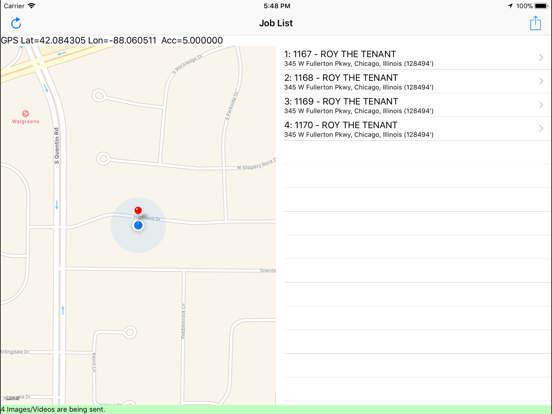552x414 pixels.
Task: Expand chevron on the 1170 job row
Action: click(x=541, y=128)
